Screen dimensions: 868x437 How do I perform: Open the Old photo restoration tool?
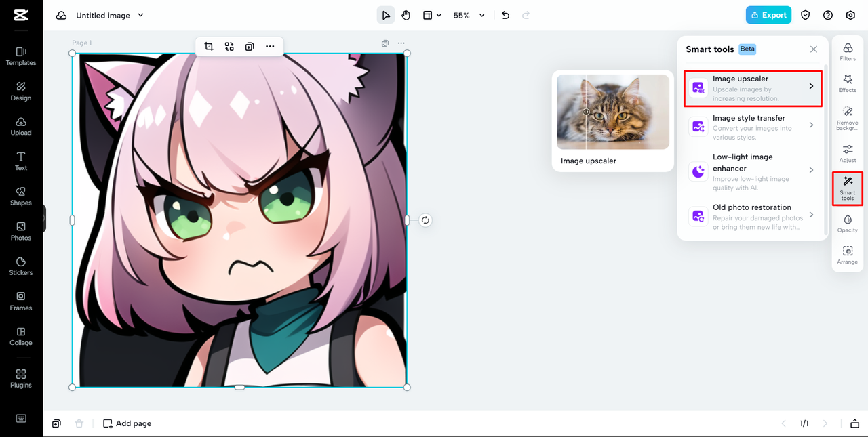753,217
